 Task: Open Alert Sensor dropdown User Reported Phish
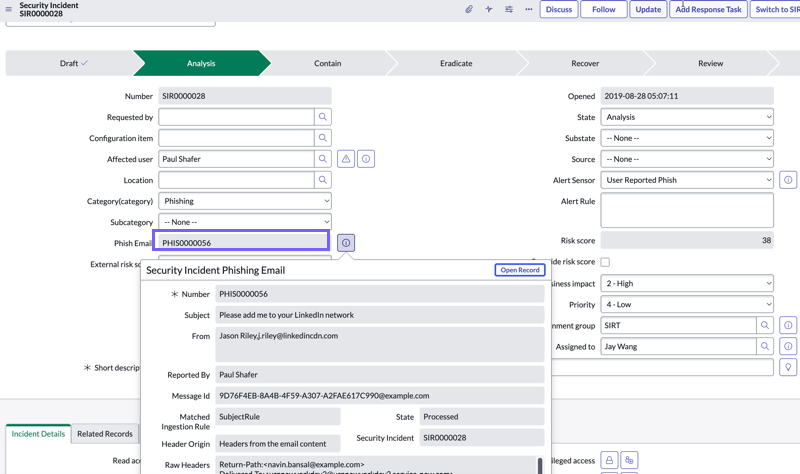[x=687, y=180]
